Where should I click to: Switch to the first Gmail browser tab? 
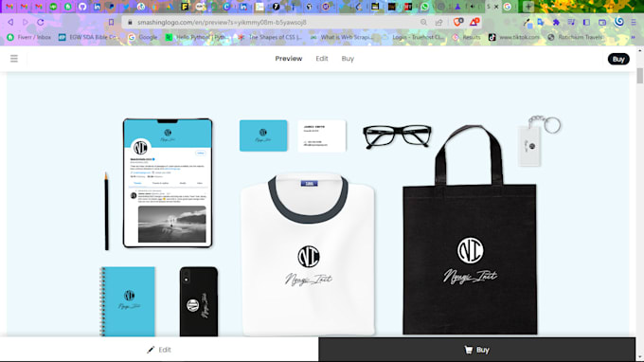[9, 7]
